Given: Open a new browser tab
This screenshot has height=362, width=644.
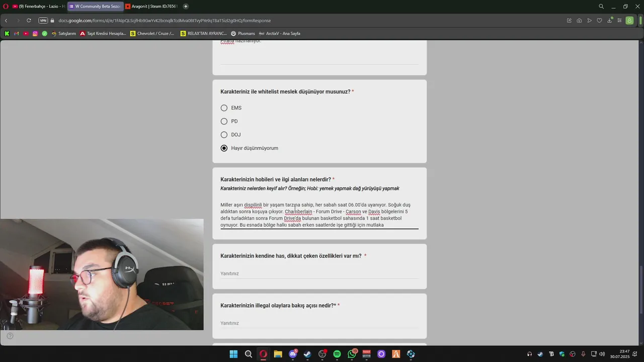Looking at the screenshot, I should 186,7.
